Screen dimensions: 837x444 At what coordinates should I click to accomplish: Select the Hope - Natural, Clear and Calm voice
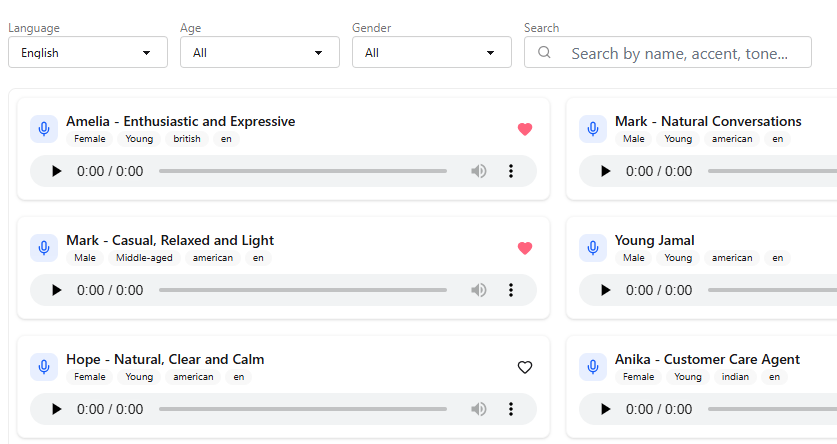point(165,359)
